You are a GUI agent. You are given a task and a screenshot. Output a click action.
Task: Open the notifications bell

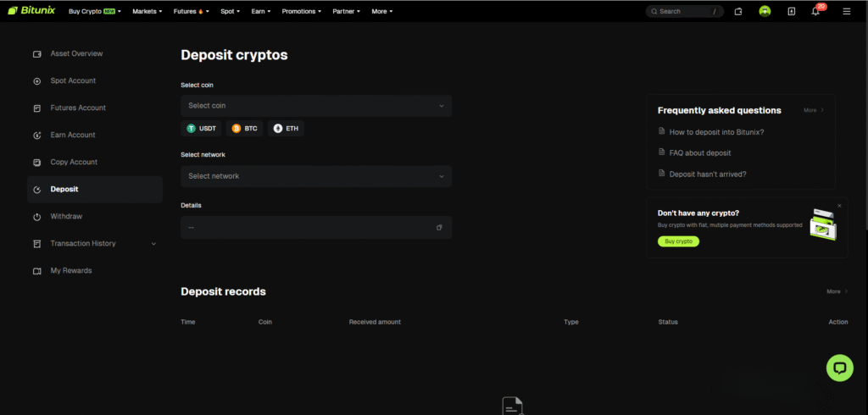click(815, 12)
